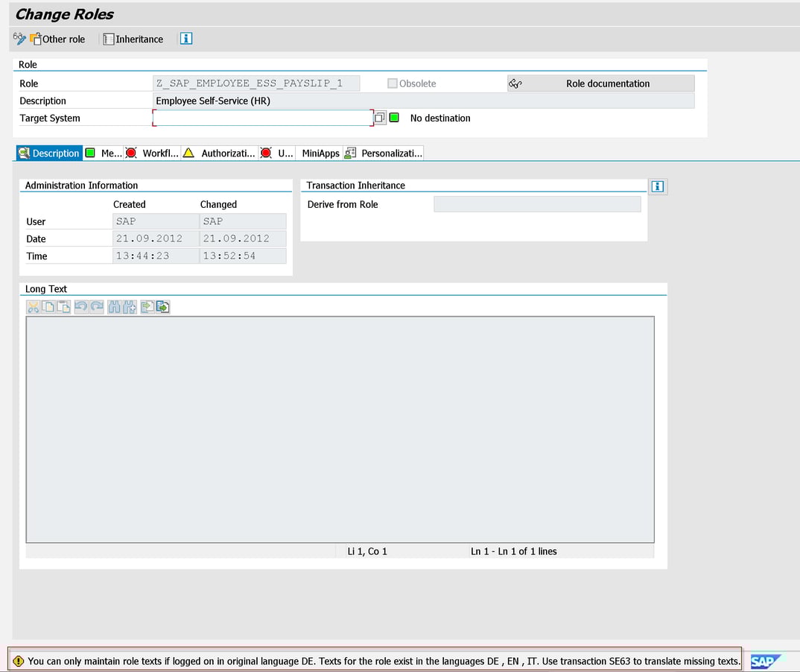The image size is (800, 672).
Task: Click the green status light near Target System
Action: coord(393,118)
